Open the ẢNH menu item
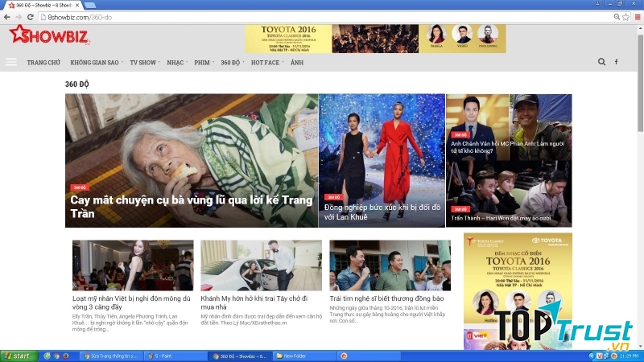 tap(297, 63)
